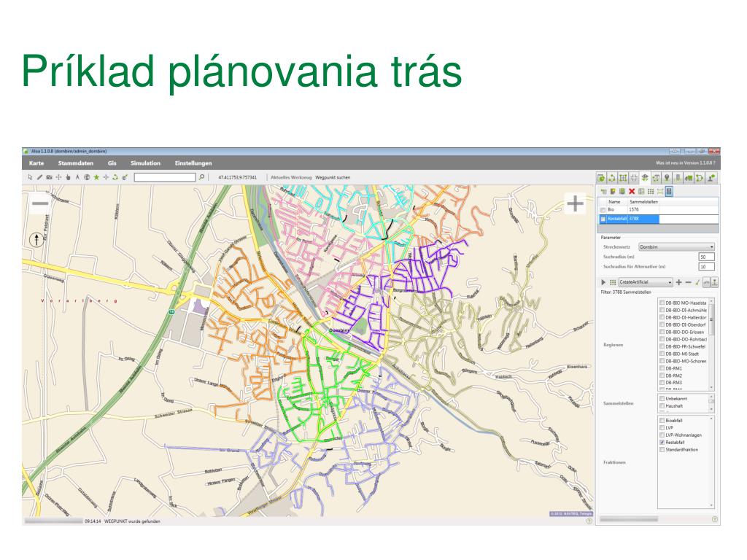
Task: Check the Haushalt Sammelstellen option
Action: point(662,405)
